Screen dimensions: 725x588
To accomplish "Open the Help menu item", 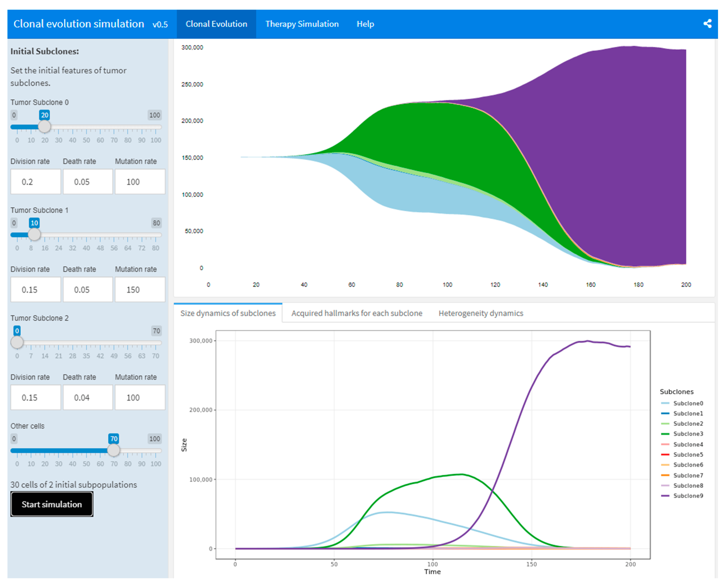I will coord(365,24).
